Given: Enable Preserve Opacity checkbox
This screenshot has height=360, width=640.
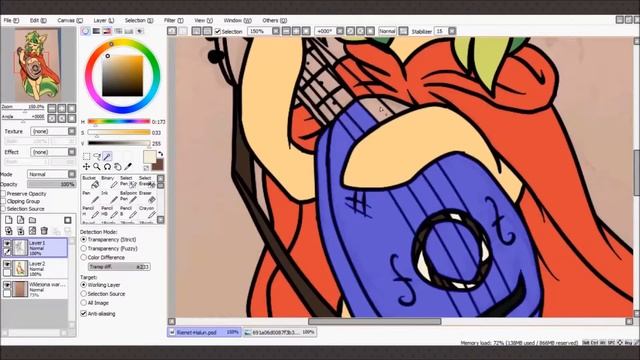Looking at the screenshot, I should [3, 194].
